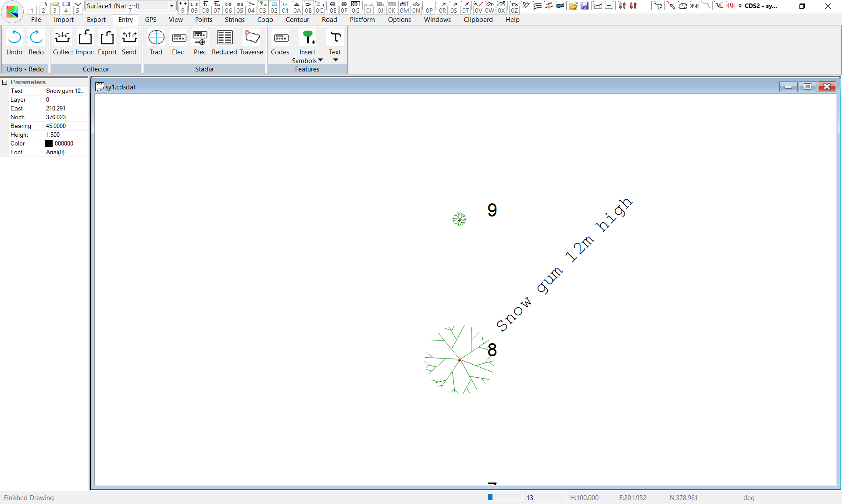This screenshot has height=504, width=842.
Task: Click the black Color swatch parameter
Action: pyautogui.click(x=49, y=143)
